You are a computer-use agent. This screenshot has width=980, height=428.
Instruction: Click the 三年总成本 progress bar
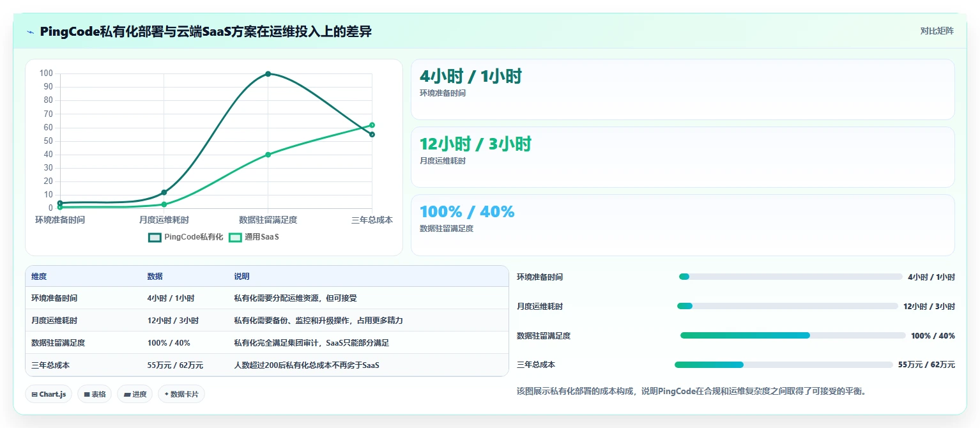pyautogui.click(x=784, y=365)
